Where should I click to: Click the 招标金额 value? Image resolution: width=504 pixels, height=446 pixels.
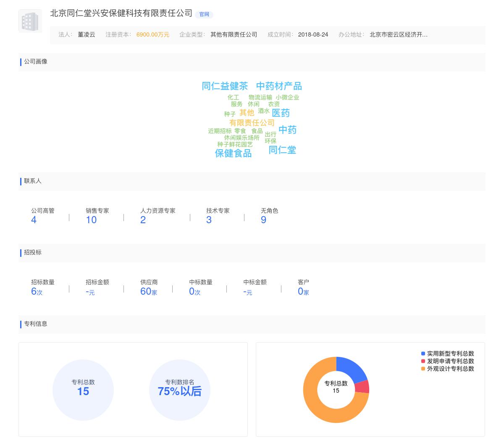pos(90,292)
